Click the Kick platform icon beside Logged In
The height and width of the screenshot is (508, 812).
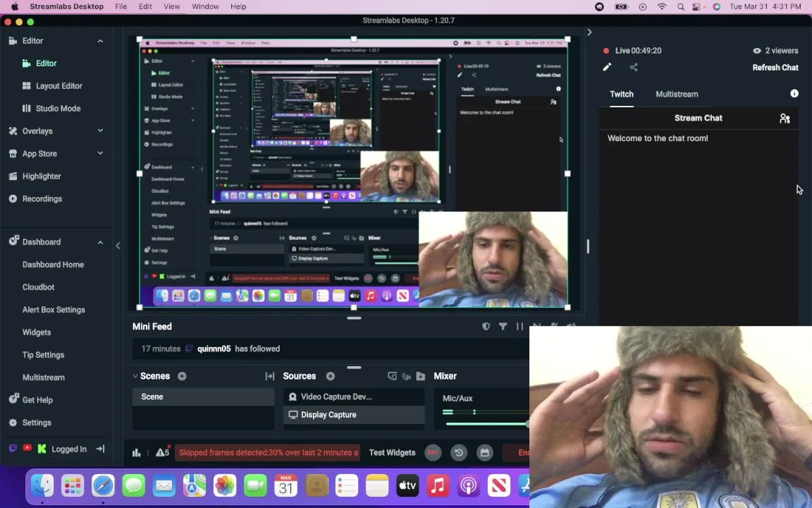(x=42, y=449)
